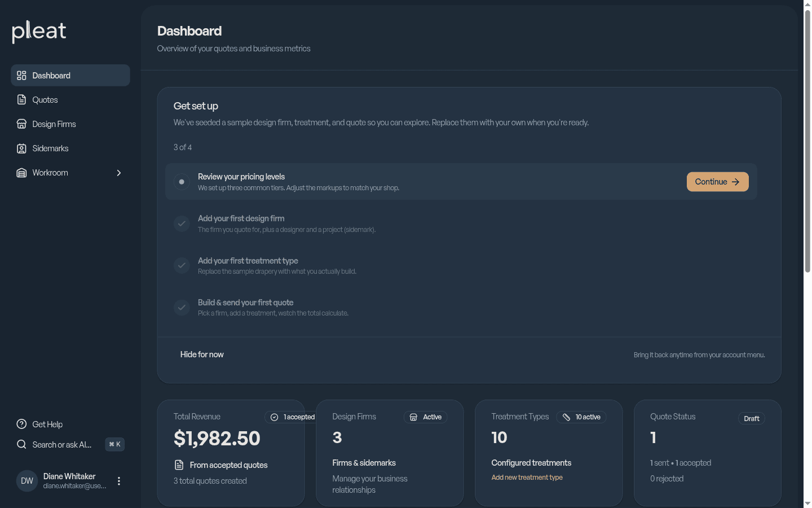The image size is (812, 508).
Task: Click the ⌘K shortcut badge
Action: pyautogui.click(x=115, y=444)
